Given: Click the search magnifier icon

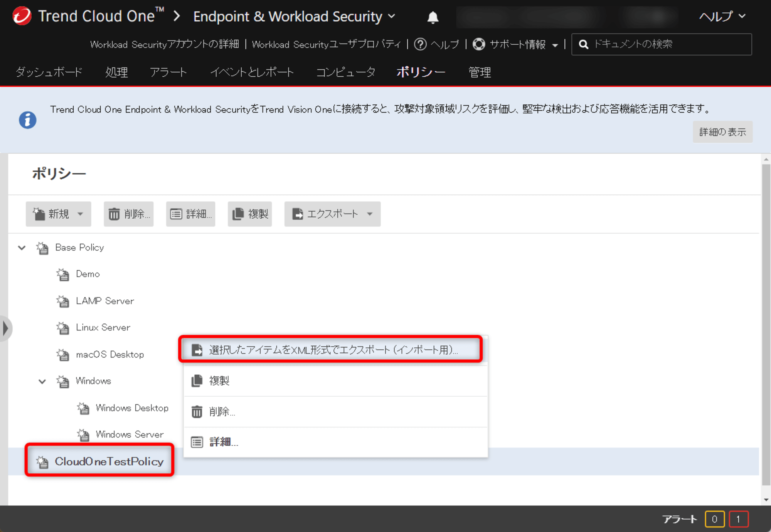Looking at the screenshot, I should (x=584, y=44).
